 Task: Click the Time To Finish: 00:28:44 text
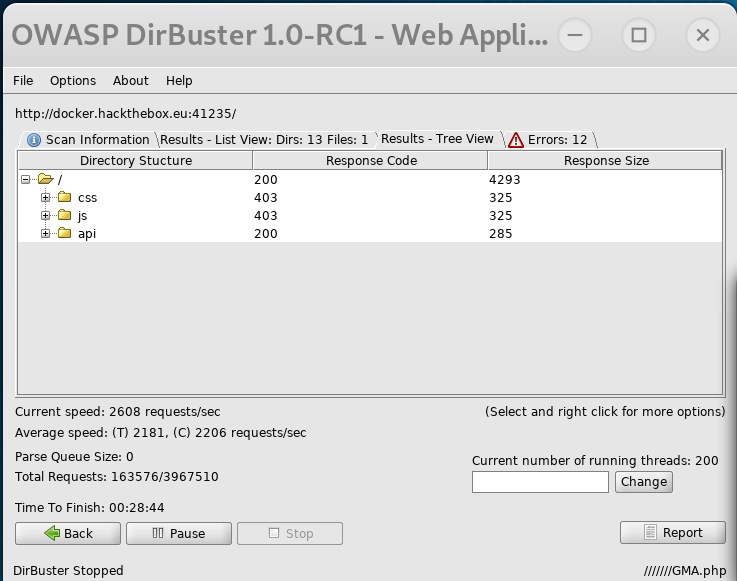[89, 508]
